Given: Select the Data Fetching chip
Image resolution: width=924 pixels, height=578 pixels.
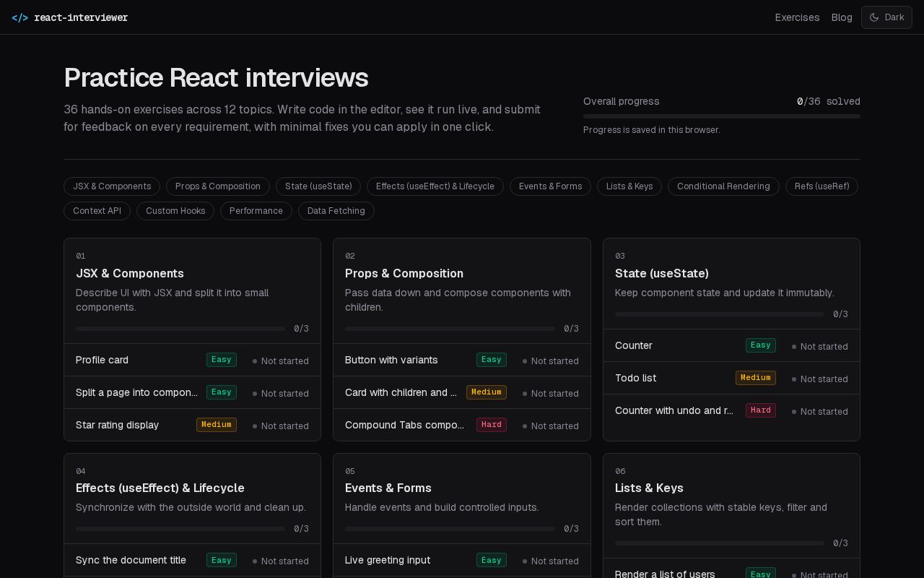Looking at the screenshot, I should point(336,211).
